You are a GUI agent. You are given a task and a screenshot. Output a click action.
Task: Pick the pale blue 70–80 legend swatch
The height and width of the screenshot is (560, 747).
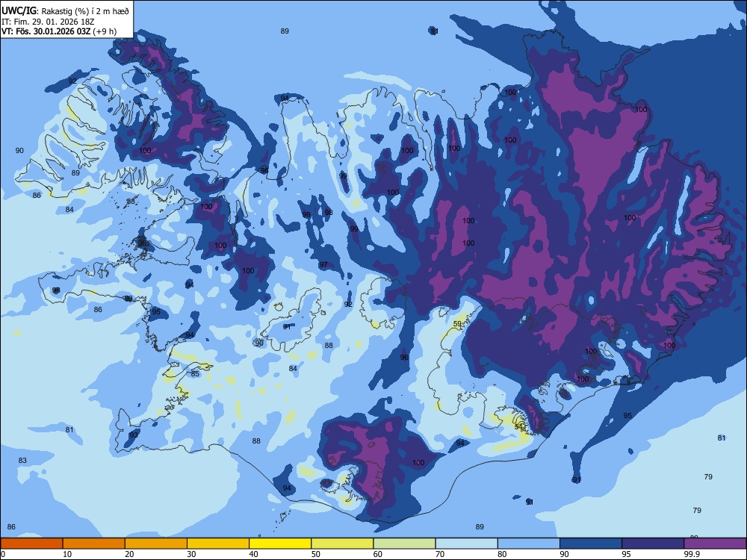466,544
